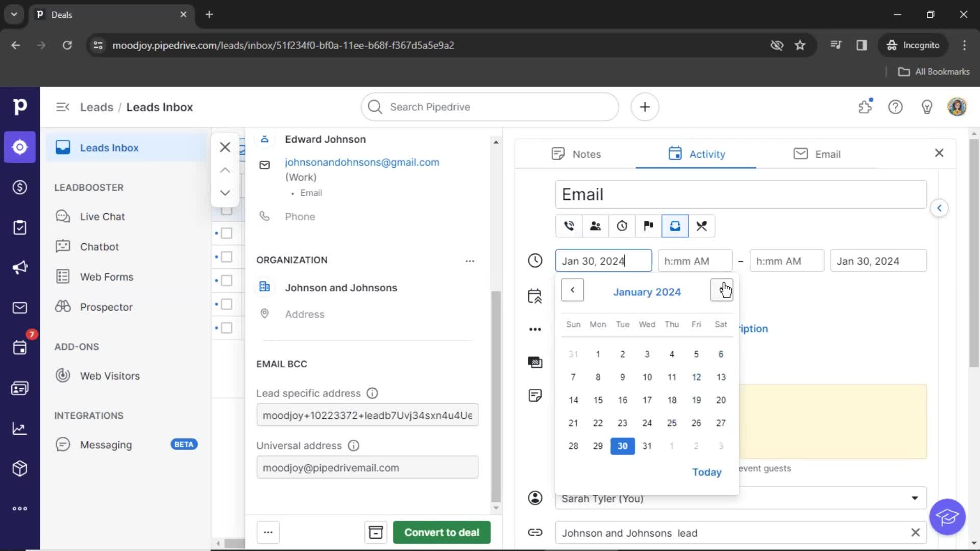Go to next month in calendar
Viewport: 980px width, 551px height.
pos(722,290)
